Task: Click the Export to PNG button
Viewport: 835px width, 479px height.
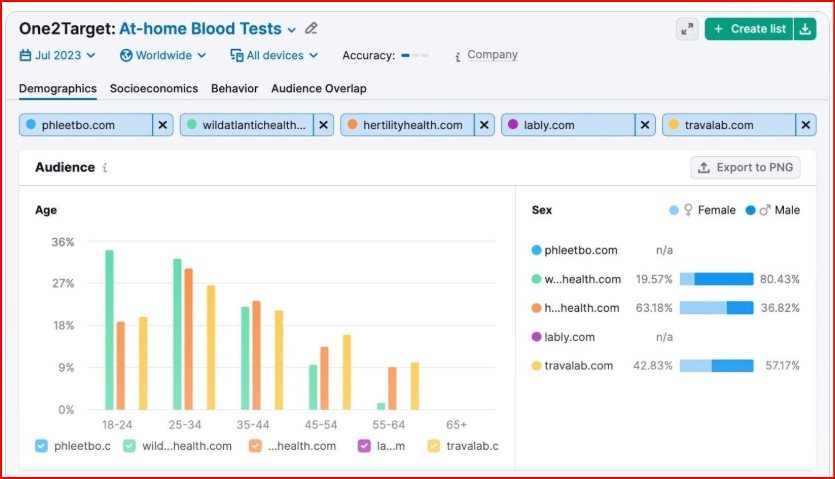Action: 746,168
